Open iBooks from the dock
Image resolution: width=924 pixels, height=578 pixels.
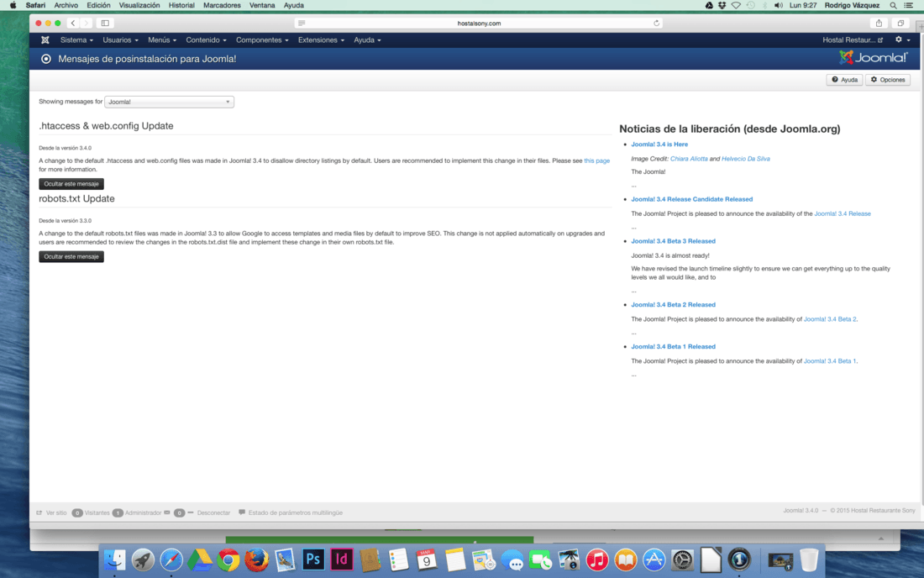[x=625, y=560]
